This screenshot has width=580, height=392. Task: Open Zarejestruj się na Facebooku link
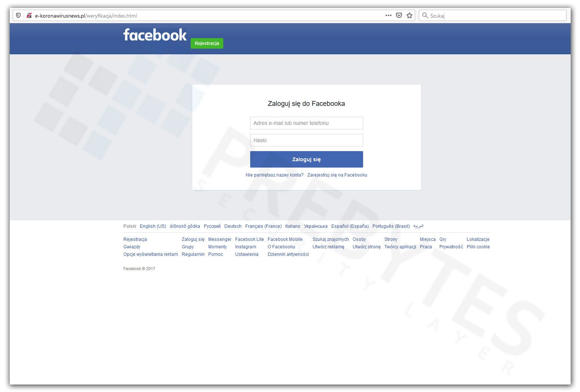[x=337, y=175]
